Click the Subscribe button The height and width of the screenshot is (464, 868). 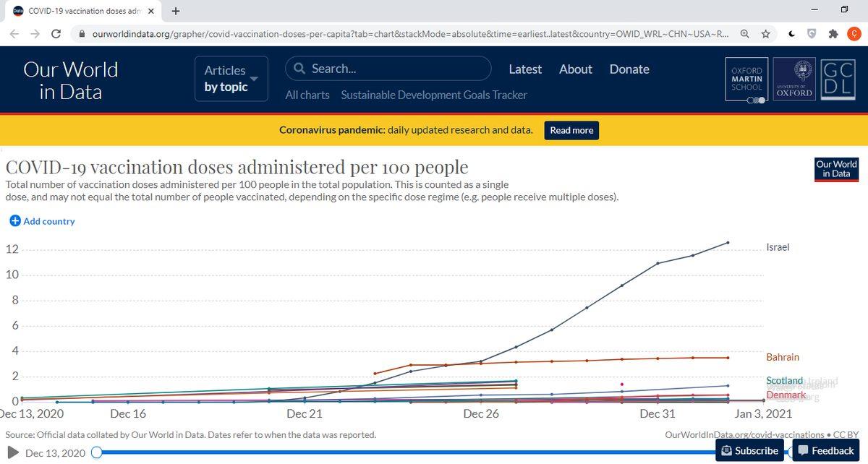coord(749,450)
